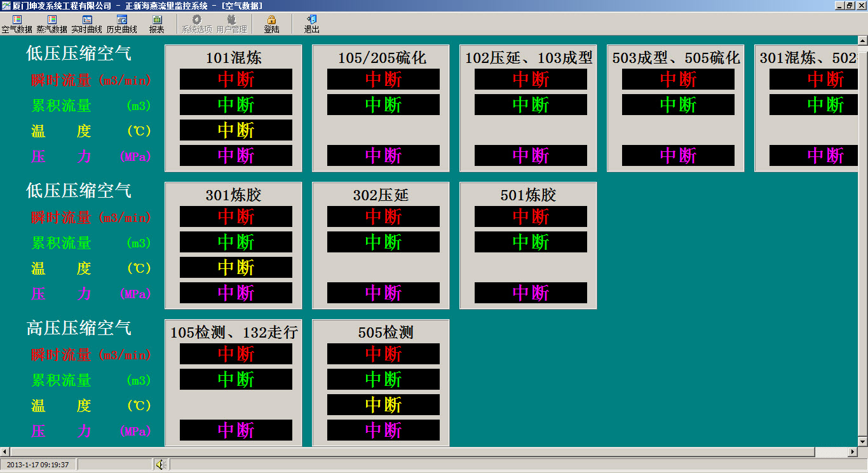868x473 pixels.
Task: Open the 报表 report toolbar button
Action: 156,24
